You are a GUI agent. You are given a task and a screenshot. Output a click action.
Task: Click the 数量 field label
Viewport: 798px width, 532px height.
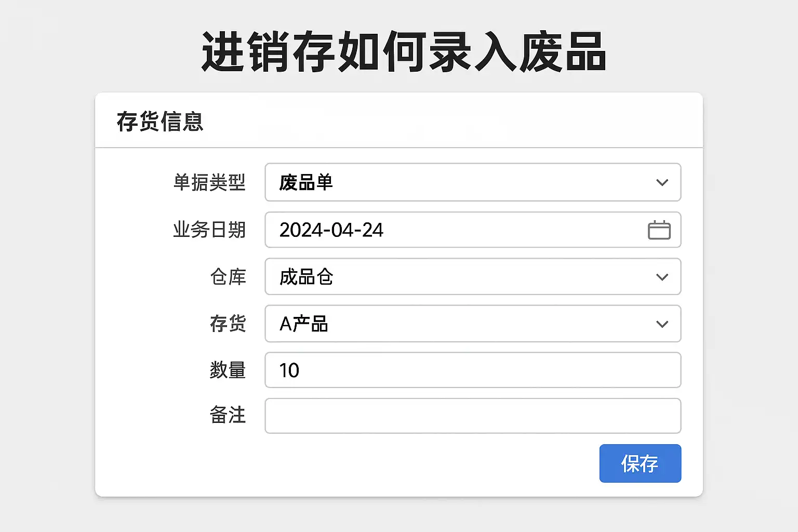click(228, 370)
